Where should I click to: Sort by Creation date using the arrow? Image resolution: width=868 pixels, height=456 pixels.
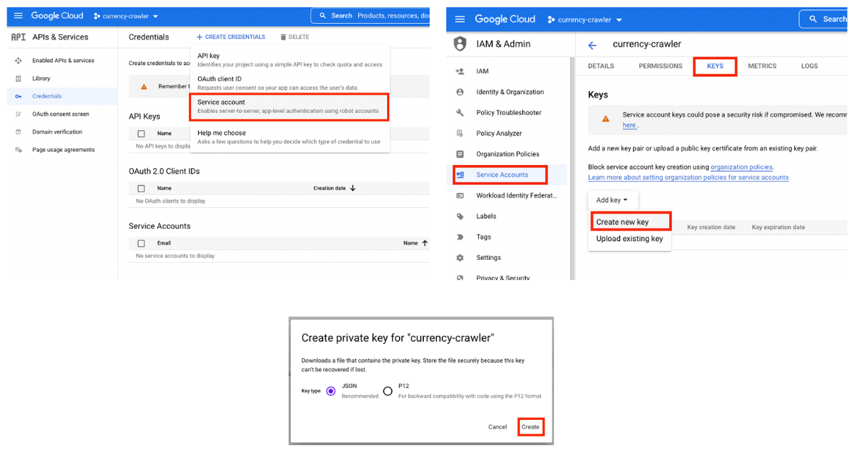(353, 188)
